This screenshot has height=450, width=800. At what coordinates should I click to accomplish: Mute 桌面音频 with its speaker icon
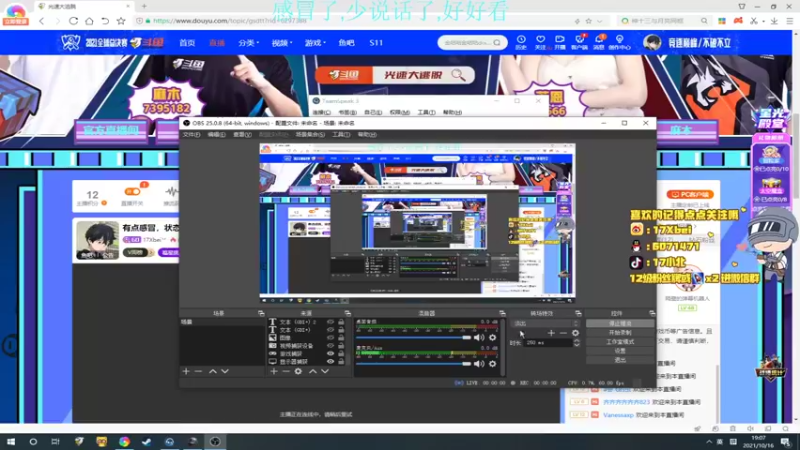click(479, 337)
